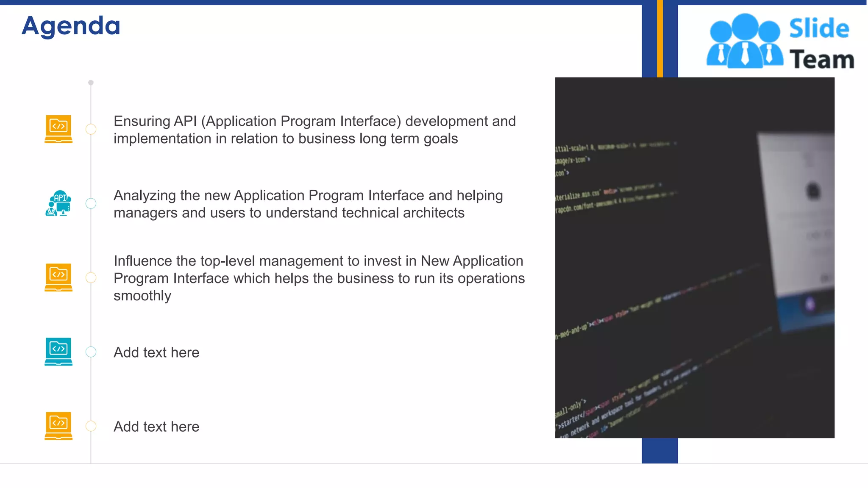Click the blue timeline circle beside first Add text here
Viewport: 868px width, 488px height.
(91, 352)
